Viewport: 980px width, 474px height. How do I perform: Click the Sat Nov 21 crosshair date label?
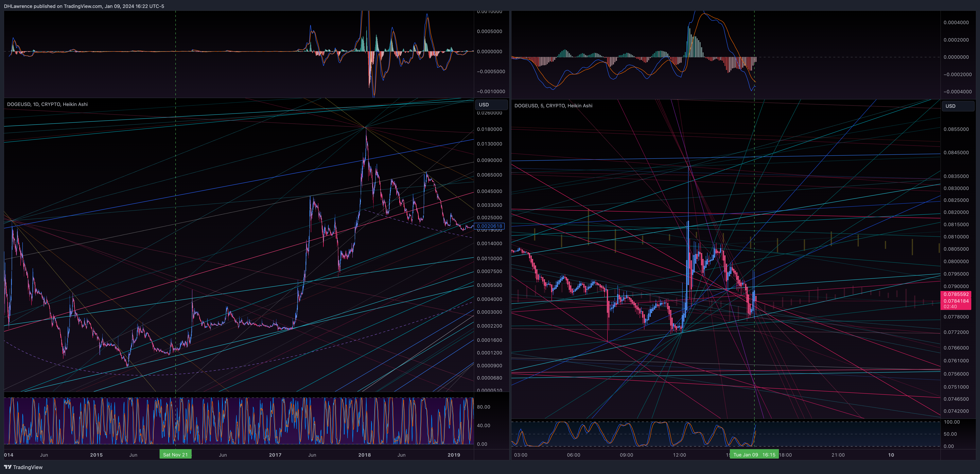(175, 455)
